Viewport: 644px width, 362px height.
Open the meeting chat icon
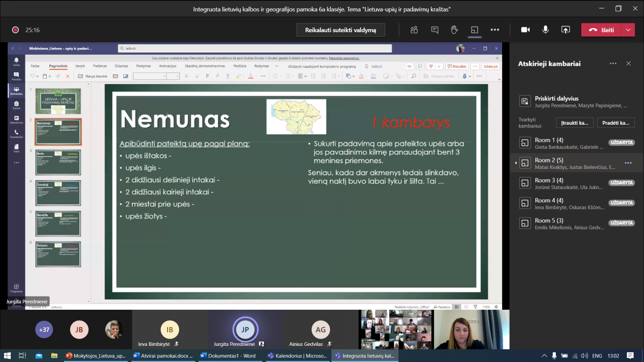[435, 30]
